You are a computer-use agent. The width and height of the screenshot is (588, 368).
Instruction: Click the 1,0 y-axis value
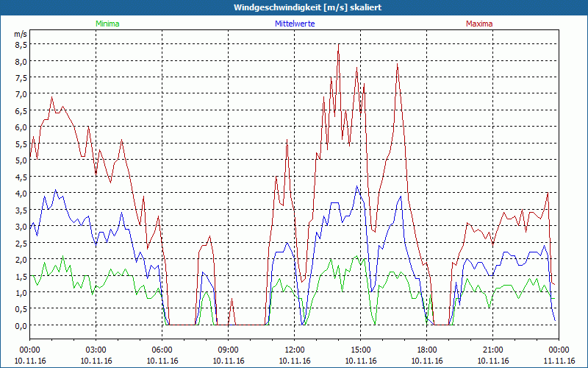click(21, 292)
